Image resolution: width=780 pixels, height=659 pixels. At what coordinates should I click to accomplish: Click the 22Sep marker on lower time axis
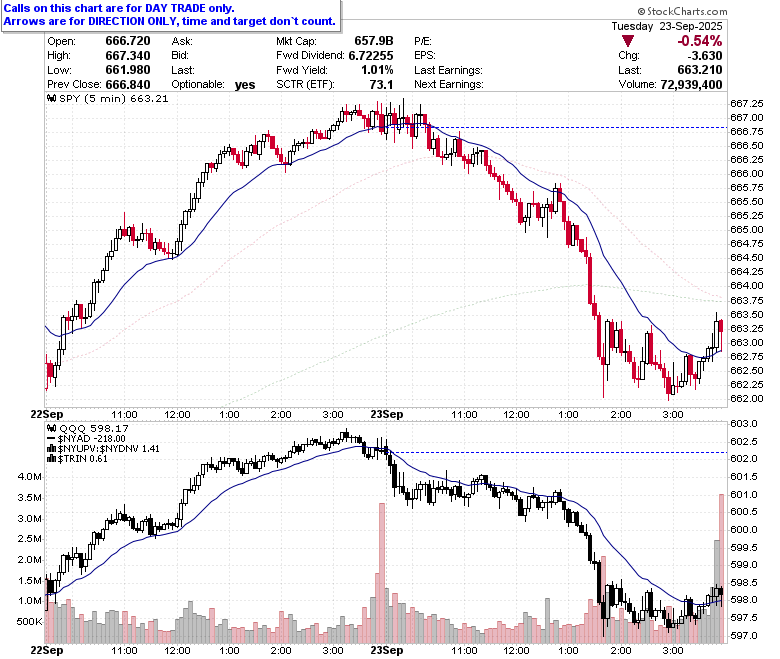click(47, 650)
